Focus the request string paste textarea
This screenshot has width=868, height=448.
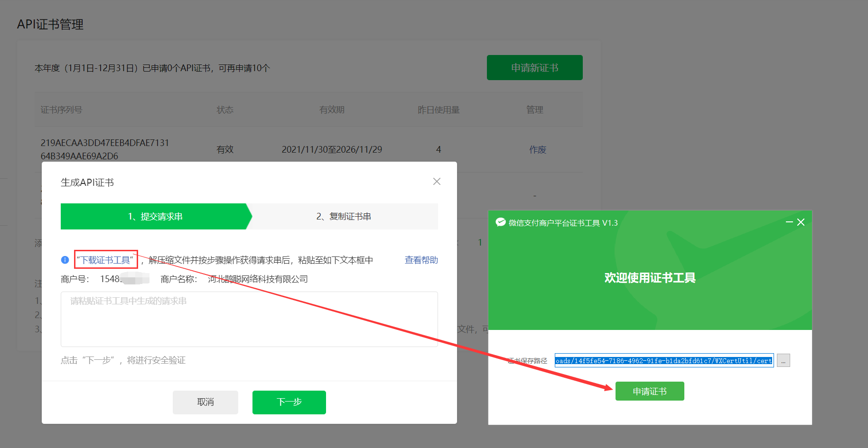click(249, 319)
